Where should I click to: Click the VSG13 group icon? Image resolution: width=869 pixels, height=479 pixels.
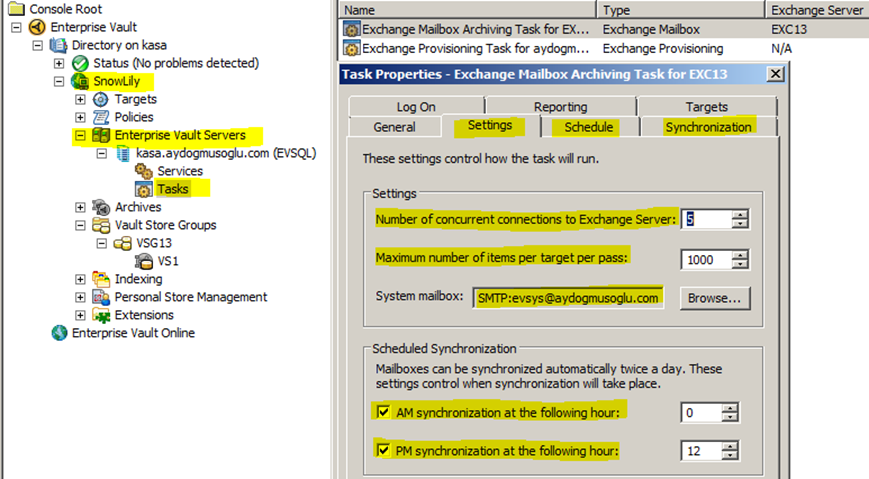click(122, 243)
